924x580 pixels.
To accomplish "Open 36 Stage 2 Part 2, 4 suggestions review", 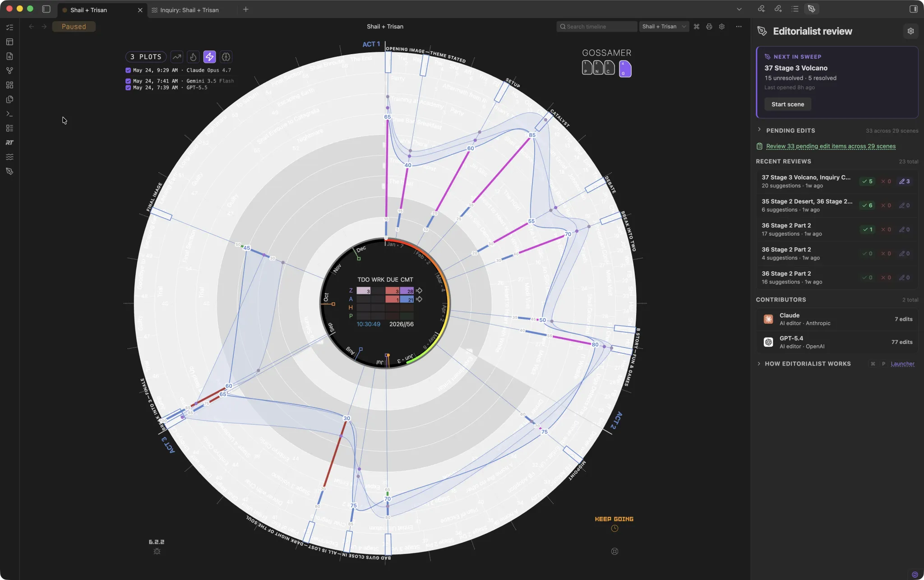I will (x=837, y=253).
